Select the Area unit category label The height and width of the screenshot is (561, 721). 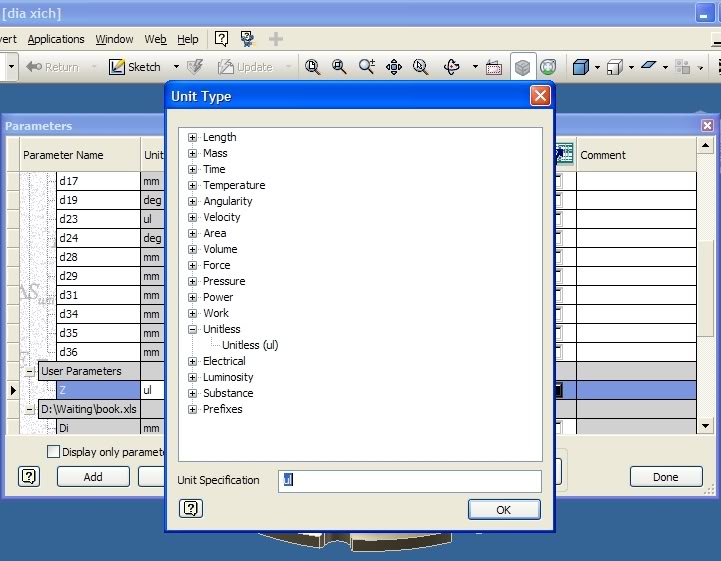[215, 233]
